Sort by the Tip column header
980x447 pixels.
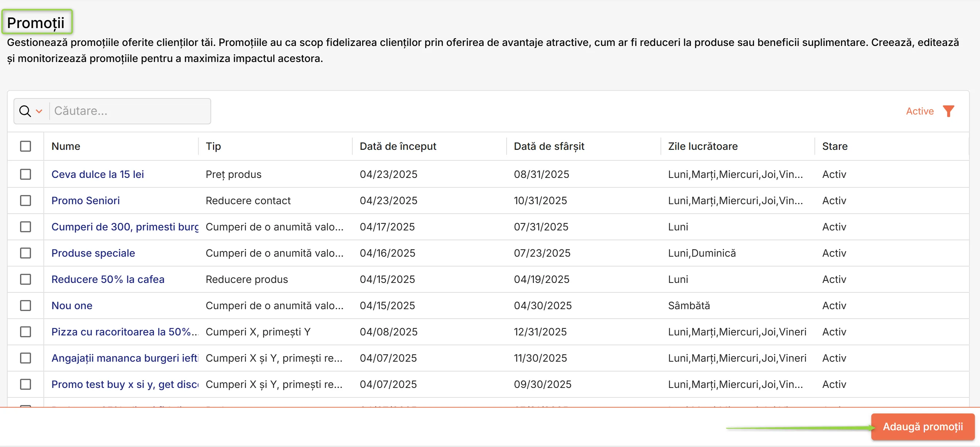click(213, 146)
